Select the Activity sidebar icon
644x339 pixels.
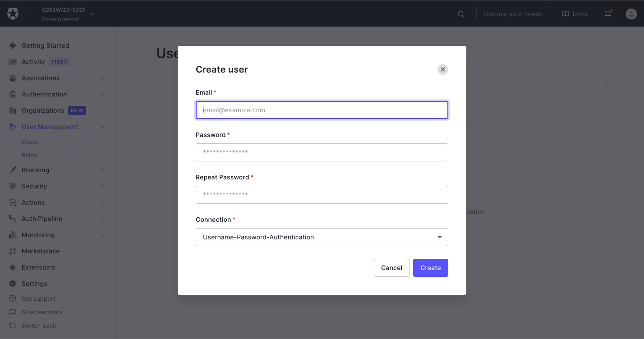click(13, 61)
